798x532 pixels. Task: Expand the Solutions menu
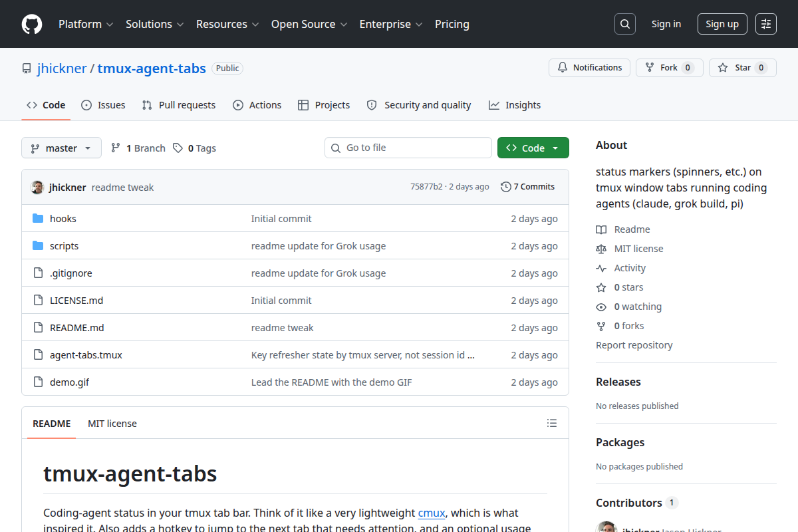click(154, 24)
